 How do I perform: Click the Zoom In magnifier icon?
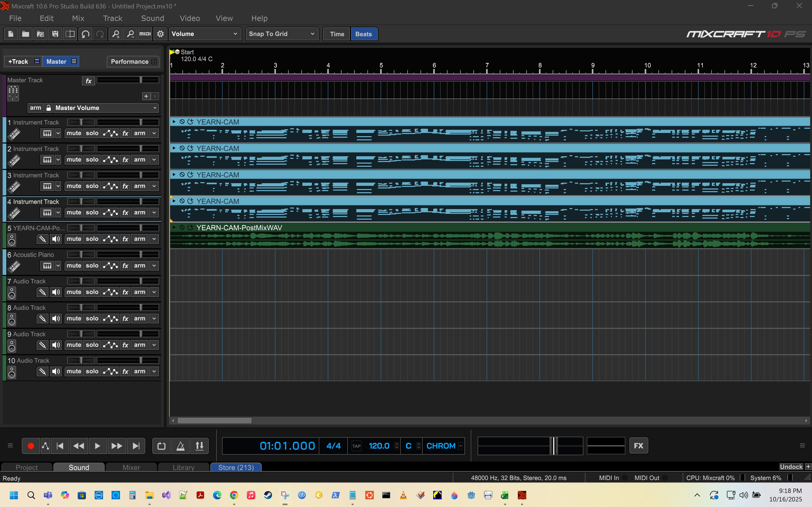coord(116,34)
